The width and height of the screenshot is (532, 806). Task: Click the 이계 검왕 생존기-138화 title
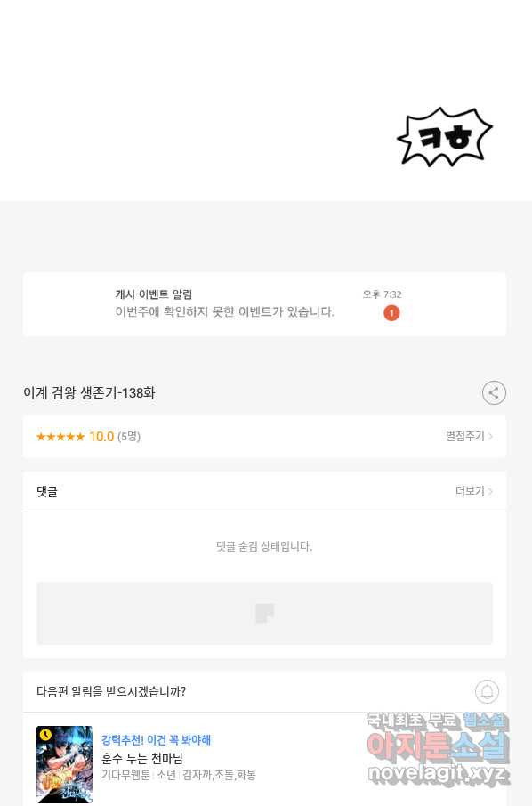point(89,393)
